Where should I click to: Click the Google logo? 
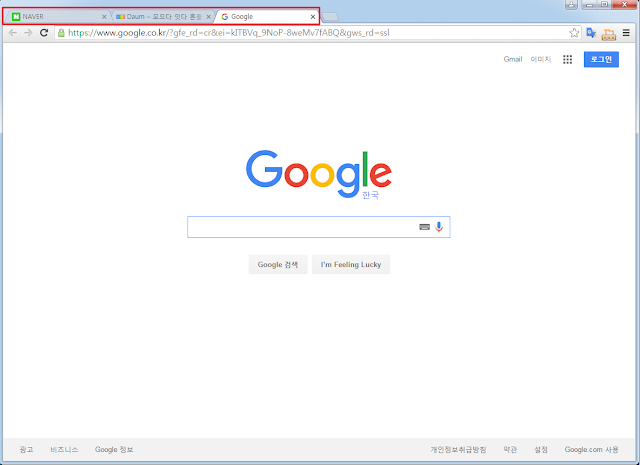pos(319,174)
